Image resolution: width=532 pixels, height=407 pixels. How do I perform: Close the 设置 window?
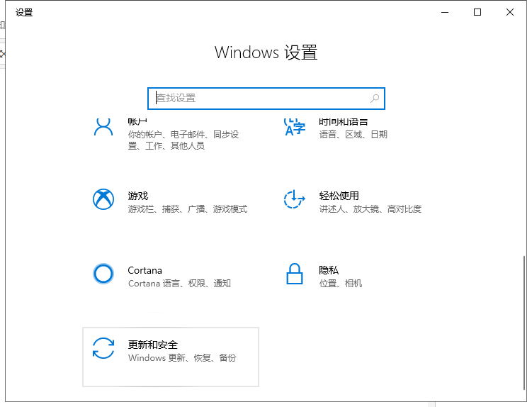tap(510, 12)
